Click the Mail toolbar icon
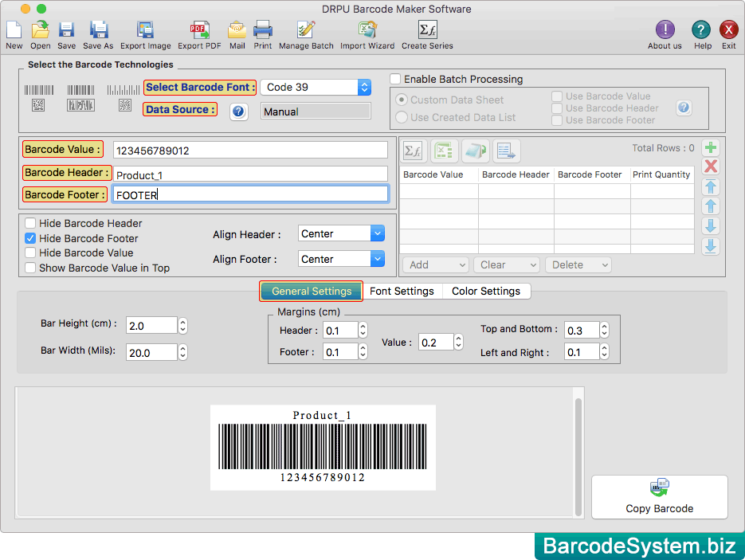Image resolution: width=745 pixels, height=560 pixels. click(x=237, y=30)
